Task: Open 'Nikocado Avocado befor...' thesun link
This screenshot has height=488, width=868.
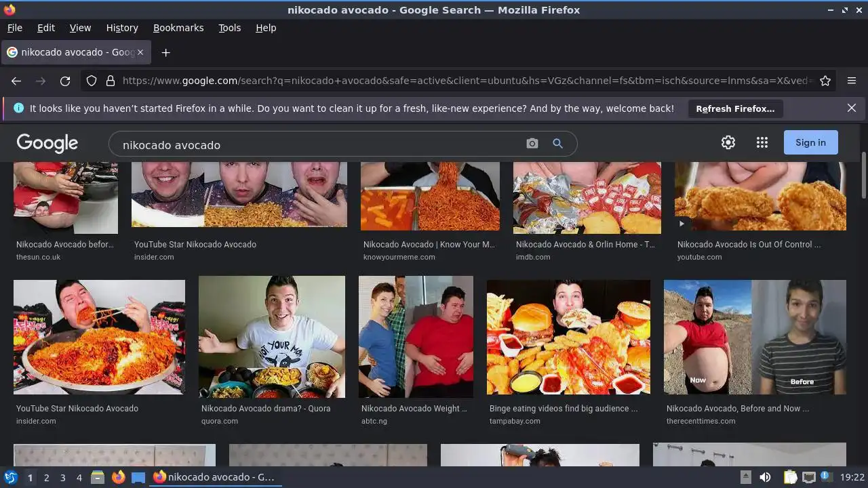Action: tap(65, 245)
